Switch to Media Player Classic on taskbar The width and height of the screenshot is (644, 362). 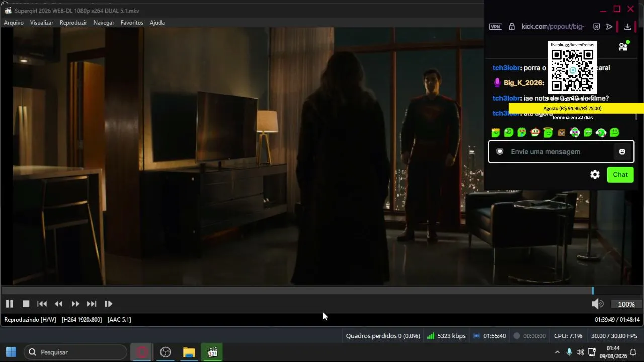tap(212, 352)
